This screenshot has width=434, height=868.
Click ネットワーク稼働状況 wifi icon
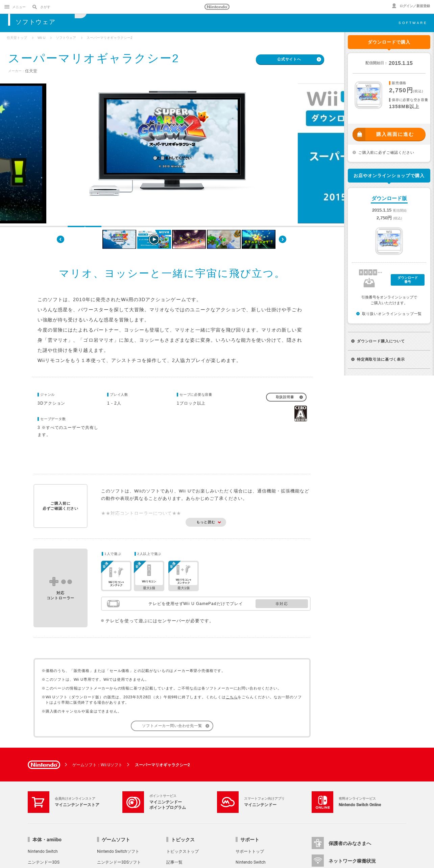coord(318,861)
